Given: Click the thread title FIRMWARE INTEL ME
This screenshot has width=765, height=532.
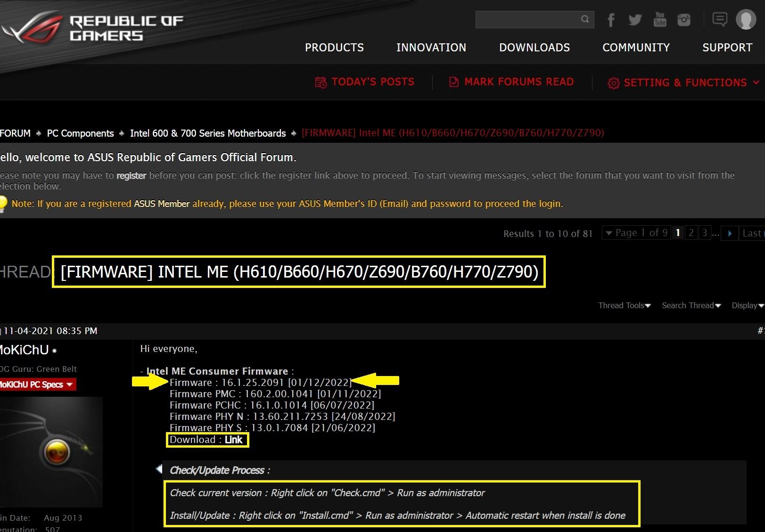Looking at the screenshot, I should click(x=299, y=272).
